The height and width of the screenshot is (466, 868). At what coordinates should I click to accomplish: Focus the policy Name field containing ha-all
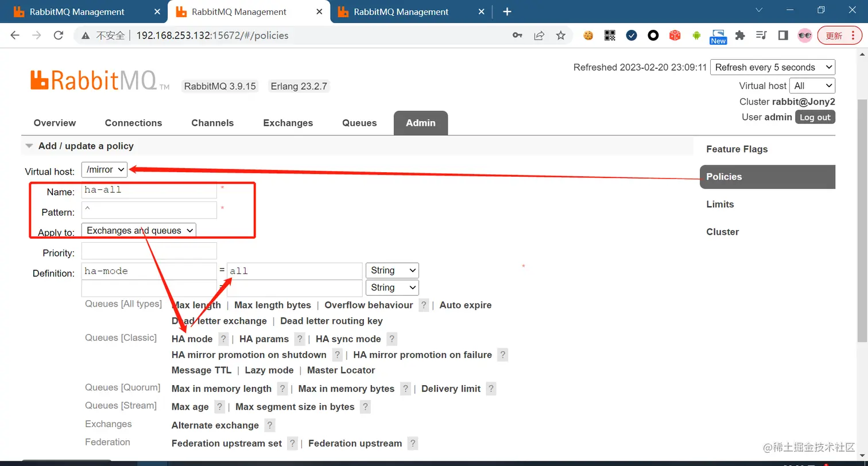click(149, 190)
